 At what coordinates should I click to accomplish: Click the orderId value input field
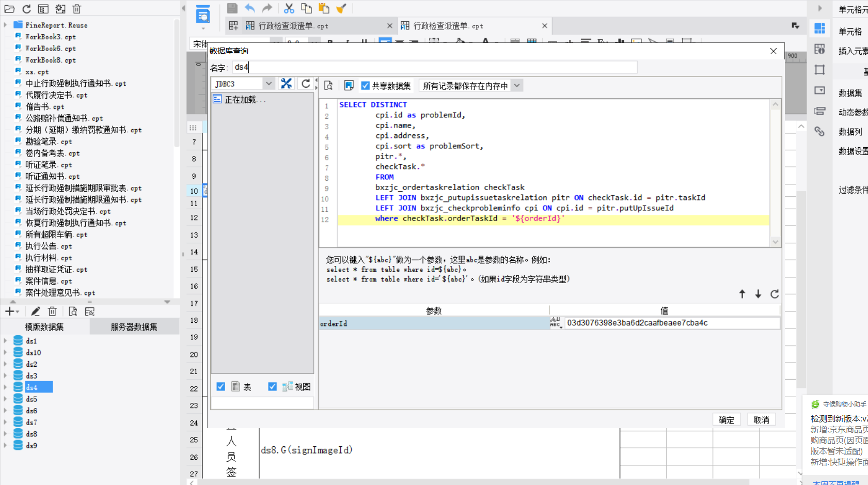(672, 323)
